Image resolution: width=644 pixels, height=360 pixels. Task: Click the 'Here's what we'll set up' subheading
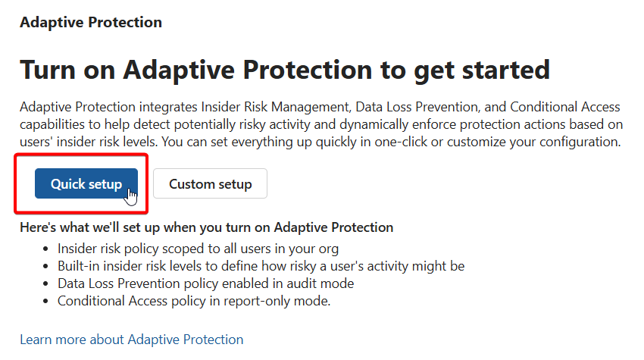point(206,227)
